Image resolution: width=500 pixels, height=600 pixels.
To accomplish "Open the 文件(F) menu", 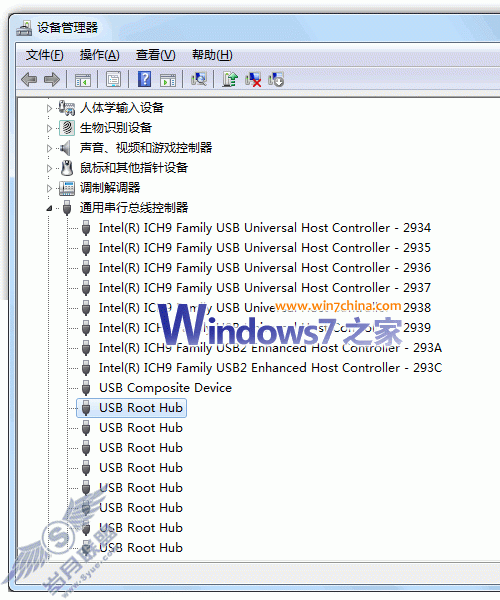I will tap(44, 55).
